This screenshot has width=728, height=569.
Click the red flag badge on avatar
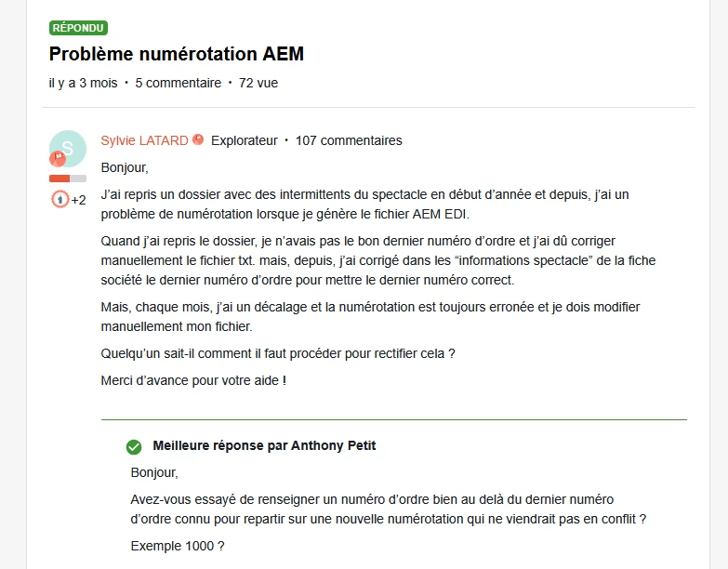58,159
